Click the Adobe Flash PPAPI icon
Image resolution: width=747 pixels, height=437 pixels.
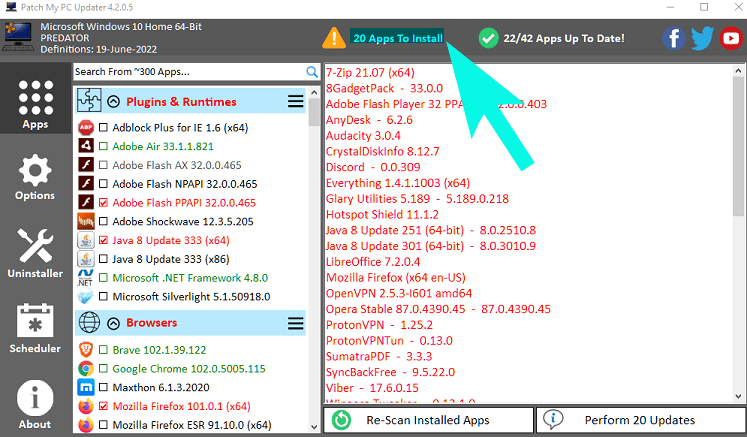86,203
